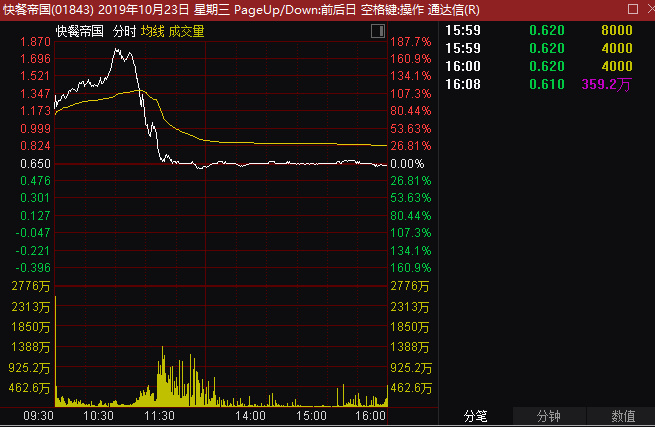
Task: Click the left 925.2万 volume axis label
Action: point(29,368)
